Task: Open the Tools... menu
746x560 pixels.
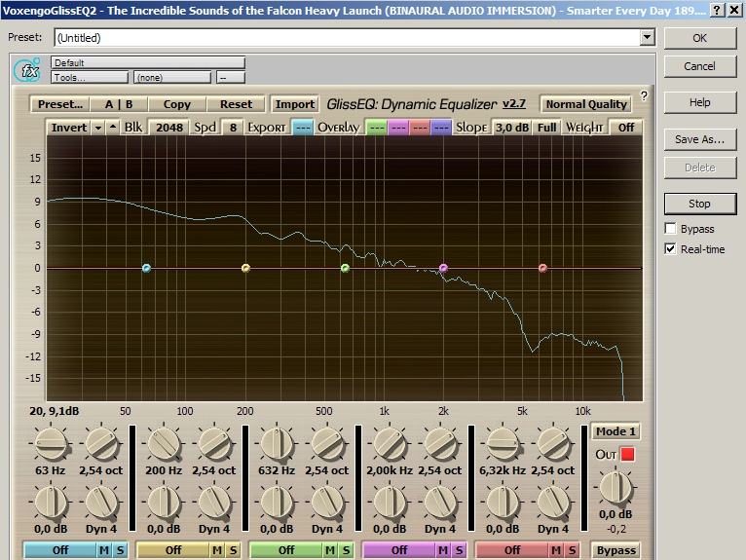Action: pos(90,77)
